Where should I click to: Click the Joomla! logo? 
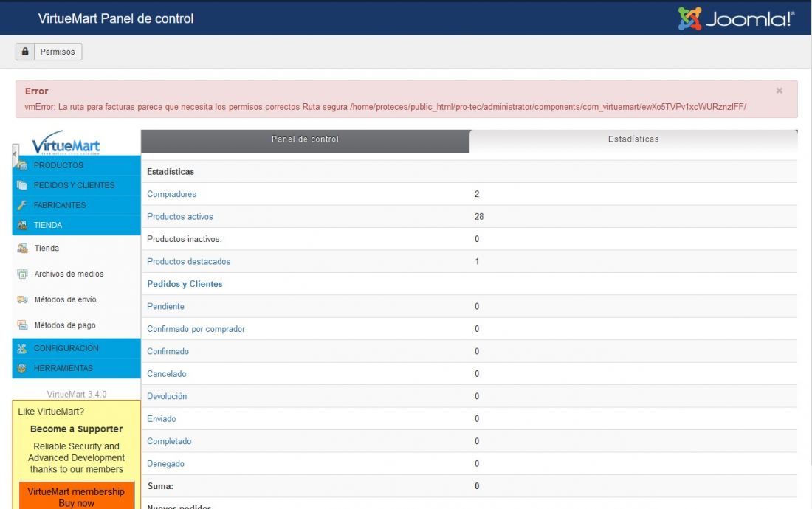pyautogui.click(x=736, y=18)
